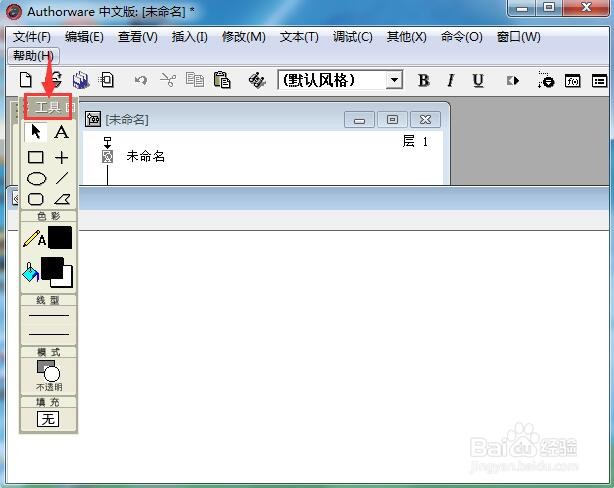Close the Authorware main window
The image size is (614, 488).
[586, 7]
